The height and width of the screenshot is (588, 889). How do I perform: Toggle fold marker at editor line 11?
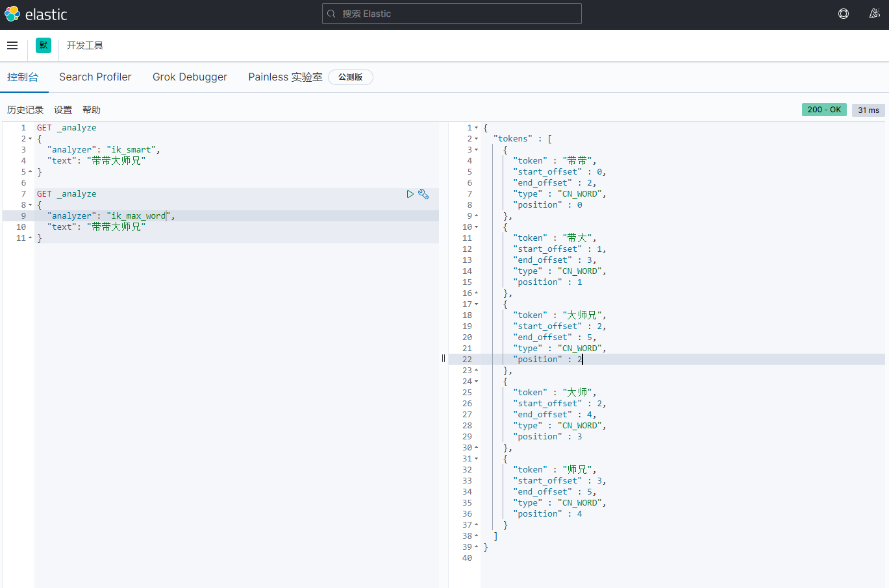(30, 238)
